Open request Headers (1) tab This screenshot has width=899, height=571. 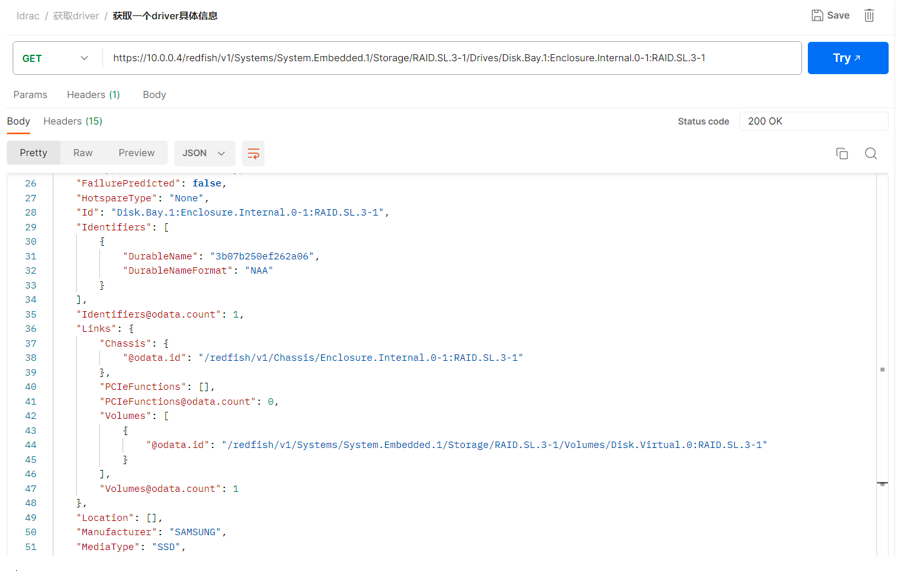(x=93, y=95)
